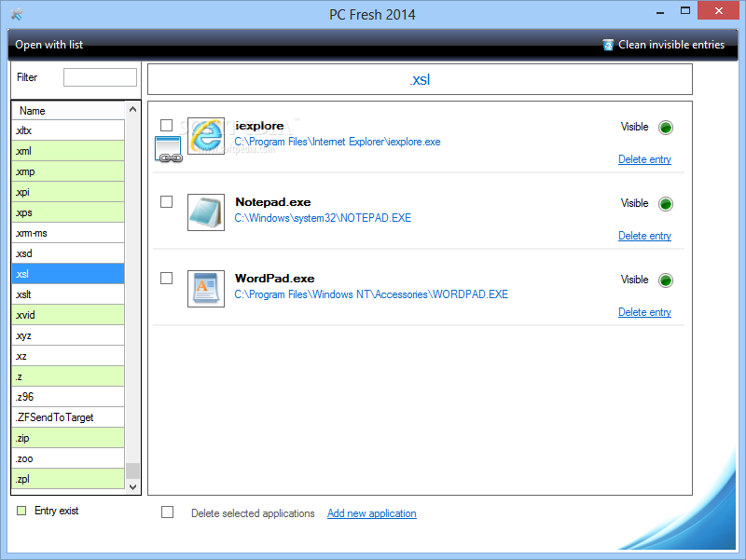
Task: Check the WordPad.exe entry checkbox
Action: [x=167, y=278]
